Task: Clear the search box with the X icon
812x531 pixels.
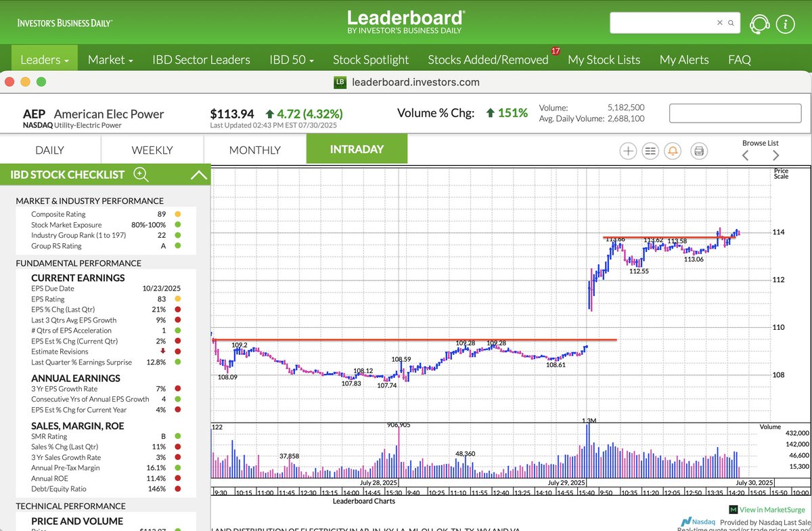Action: tap(720, 23)
